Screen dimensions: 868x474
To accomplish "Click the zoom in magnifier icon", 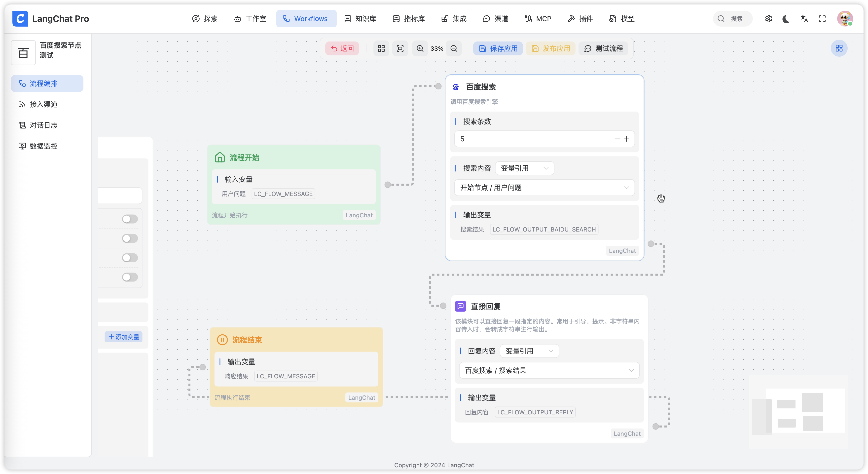I will 420,48.
